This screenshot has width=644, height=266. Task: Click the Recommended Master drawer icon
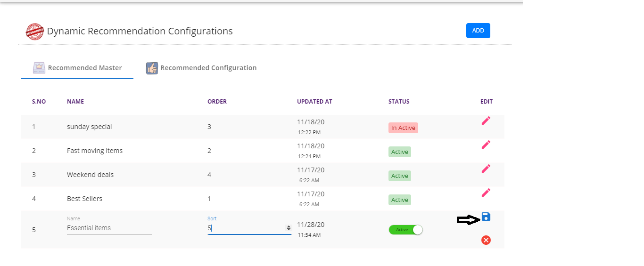pos(39,68)
